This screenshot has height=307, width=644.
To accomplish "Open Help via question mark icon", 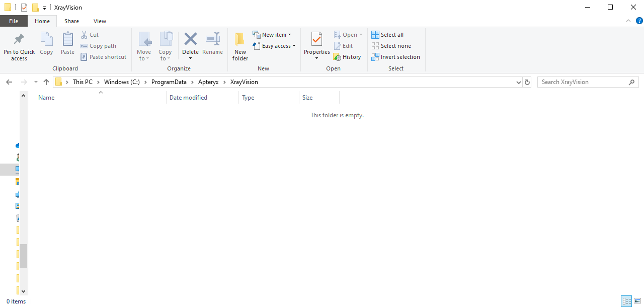I will (639, 21).
